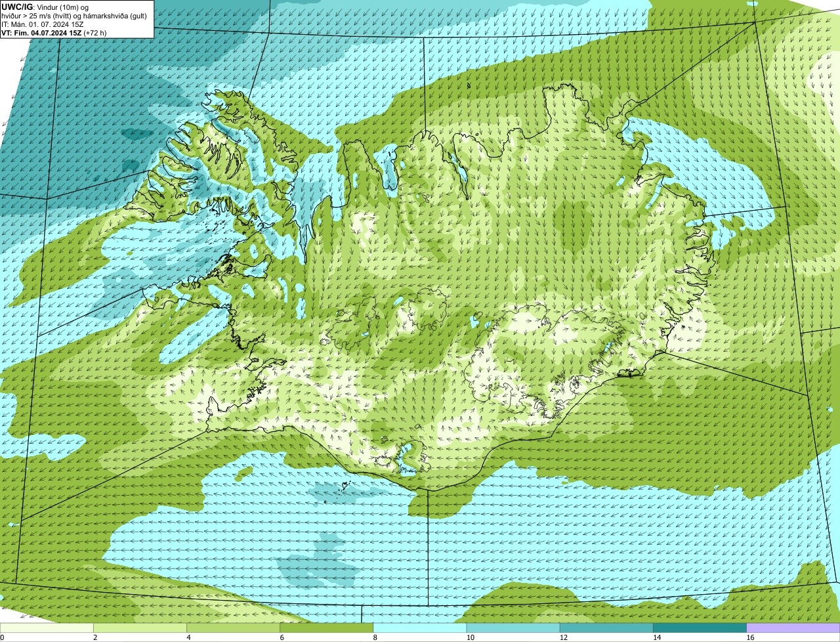
Task: Pick the 8–10 m/s light cyan swatch
Action: pyautogui.click(x=420, y=628)
